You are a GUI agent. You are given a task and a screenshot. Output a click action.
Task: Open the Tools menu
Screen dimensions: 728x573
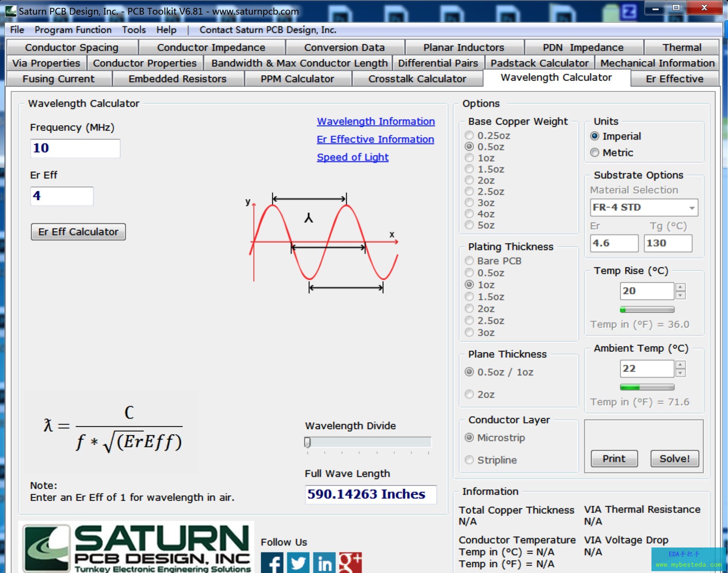point(134,30)
